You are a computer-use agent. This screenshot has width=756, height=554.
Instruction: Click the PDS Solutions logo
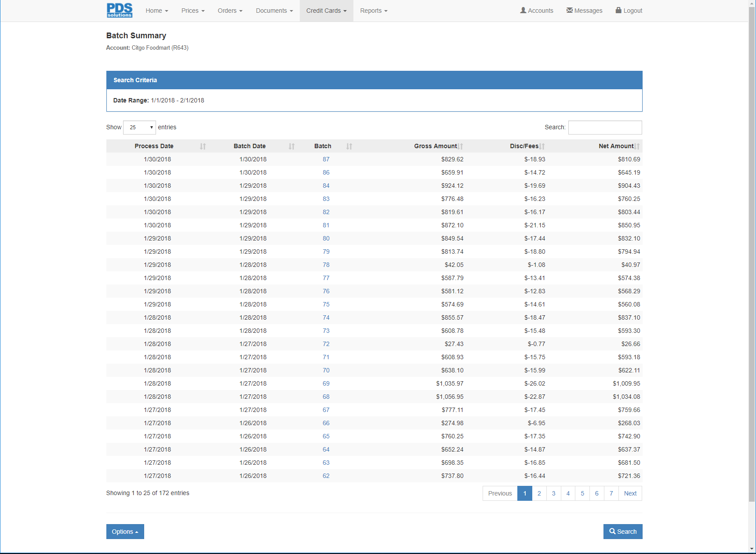119,11
